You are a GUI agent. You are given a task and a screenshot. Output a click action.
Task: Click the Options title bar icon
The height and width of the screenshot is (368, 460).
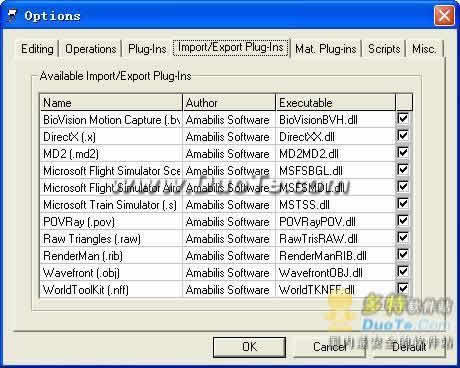[x=12, y=15]
